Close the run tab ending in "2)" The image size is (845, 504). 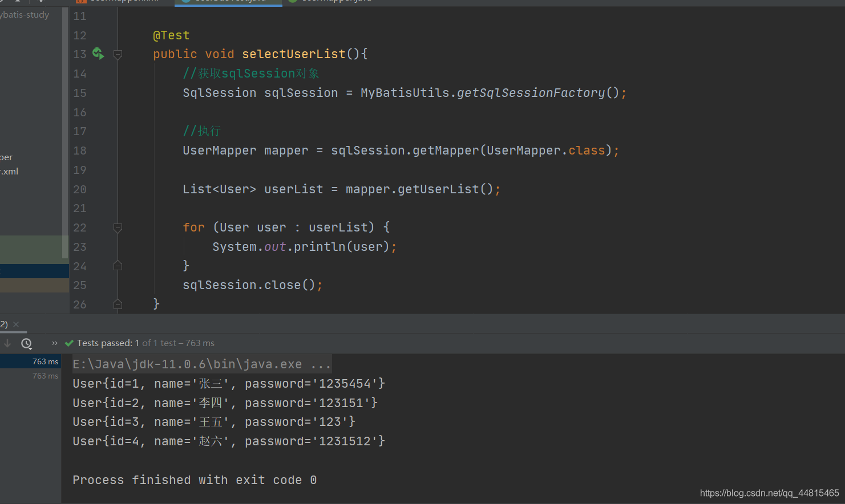coord(16,324)
